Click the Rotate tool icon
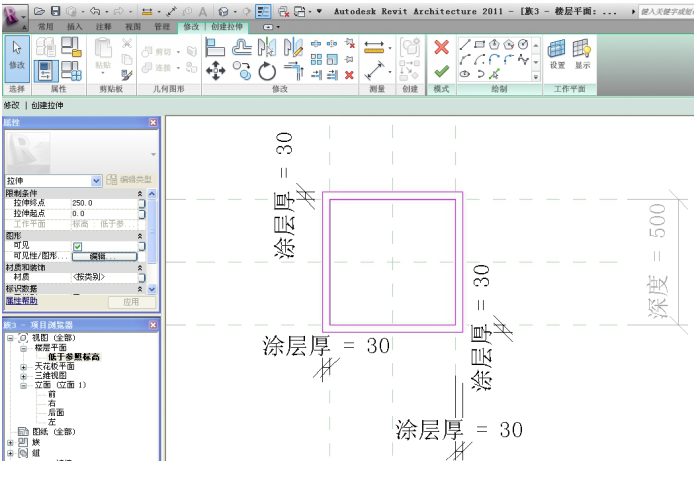The height and width of the screenshot is (492, 697). point(267,71)
